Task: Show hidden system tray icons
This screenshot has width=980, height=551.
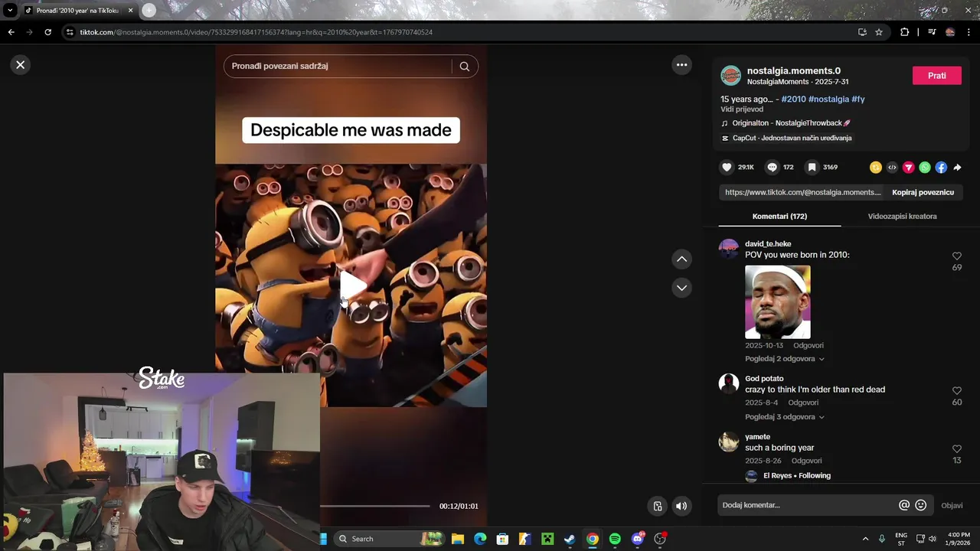Action: pyautogui.click(x=865, y=539)
